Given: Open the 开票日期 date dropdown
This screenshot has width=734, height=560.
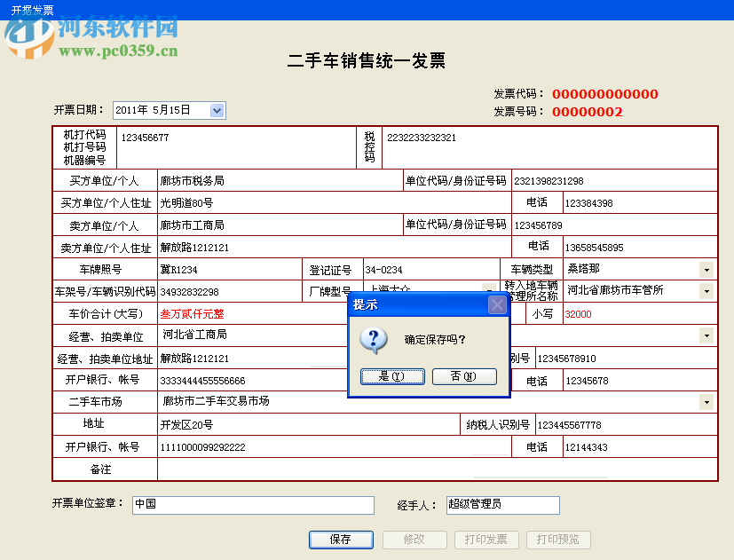Looking at the screenshot, I should [x=217, y=110].
